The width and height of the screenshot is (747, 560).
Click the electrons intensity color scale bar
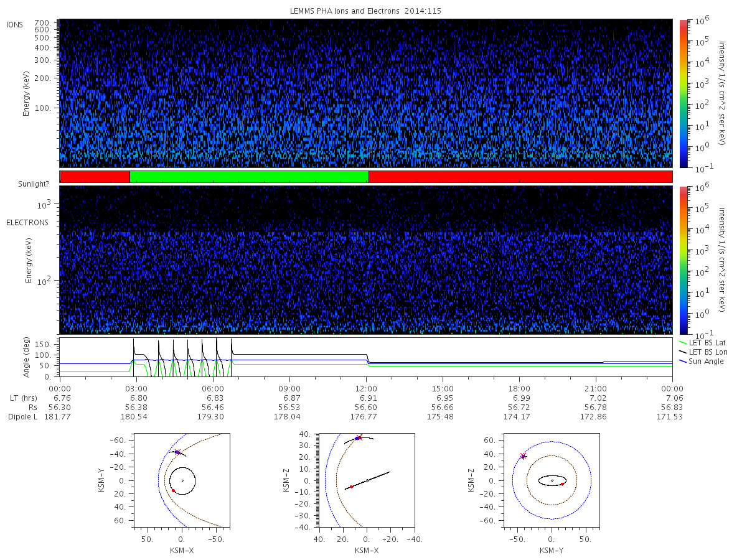[x=683, y=260]
